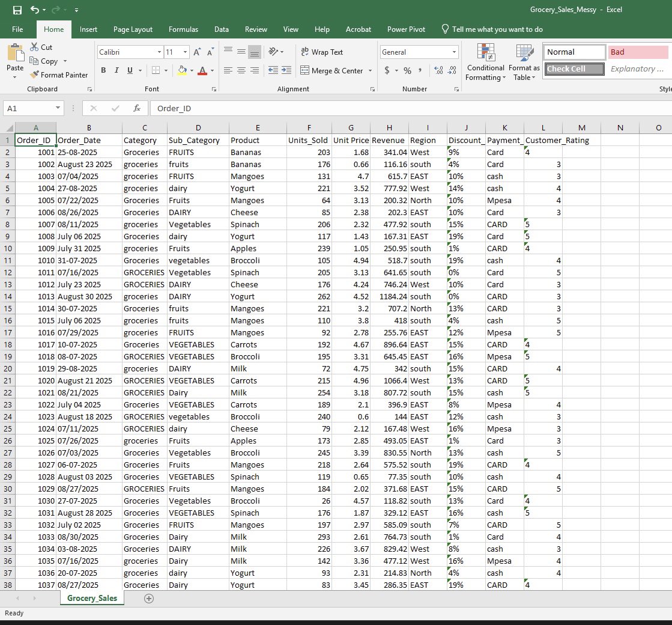Image resolution: width=672 pixels, height=625 pixels.
Task: Click the Accounting dollar format icon
Action: [x=387, y=70]
